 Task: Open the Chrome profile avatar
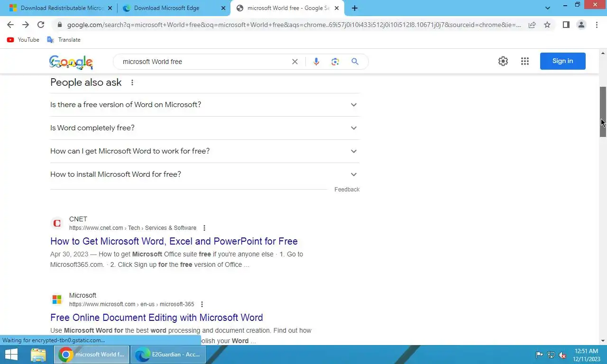tap(581, 25)
